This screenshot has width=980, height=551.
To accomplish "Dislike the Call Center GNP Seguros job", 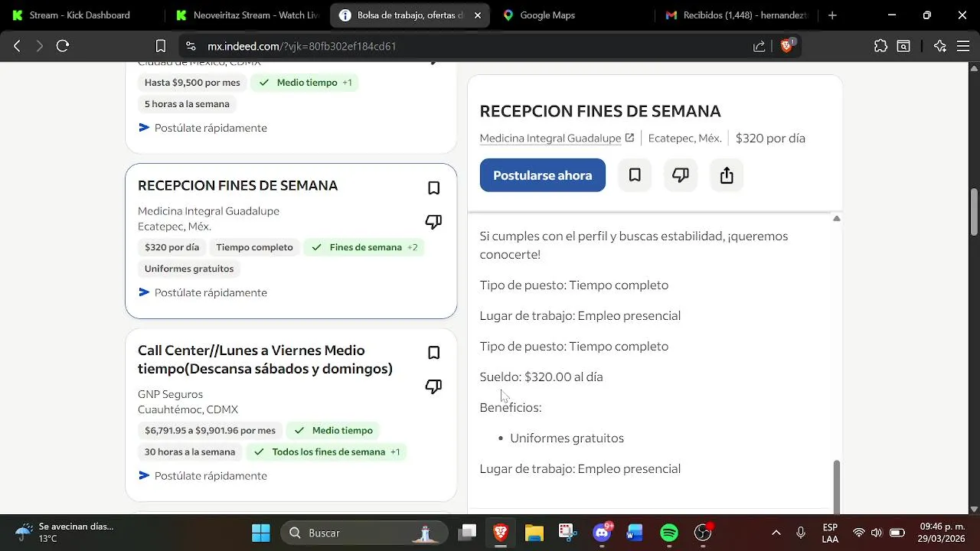I will [433, 386].
